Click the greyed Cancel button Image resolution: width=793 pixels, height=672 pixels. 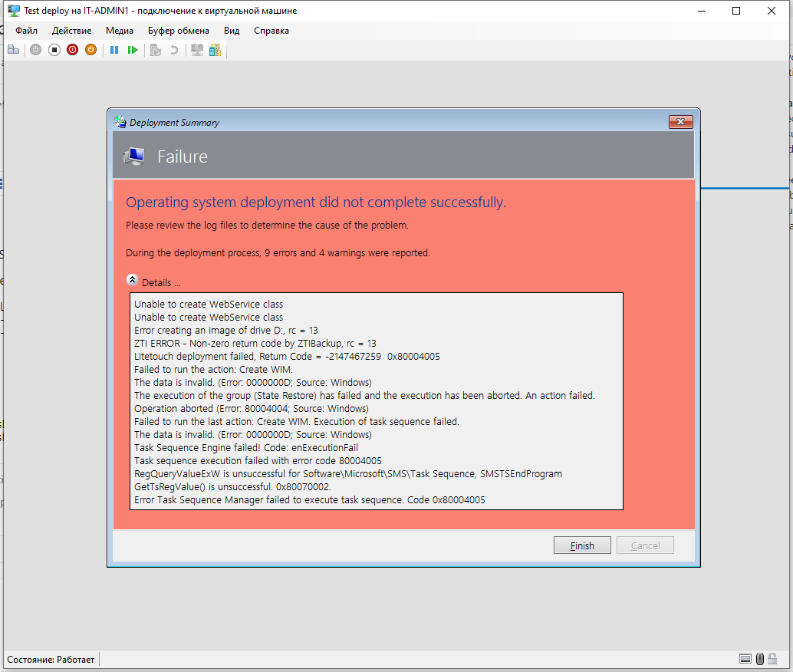click(x=645, y=545)
